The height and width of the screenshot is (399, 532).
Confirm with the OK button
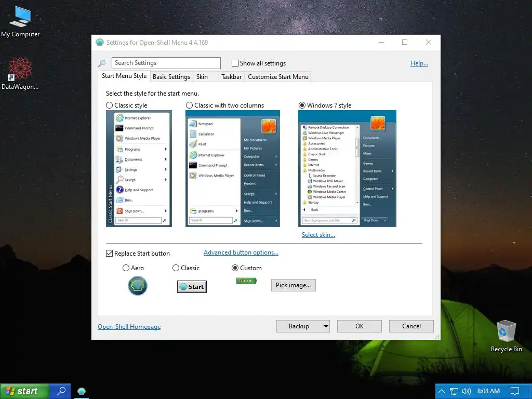pos(360,326)
